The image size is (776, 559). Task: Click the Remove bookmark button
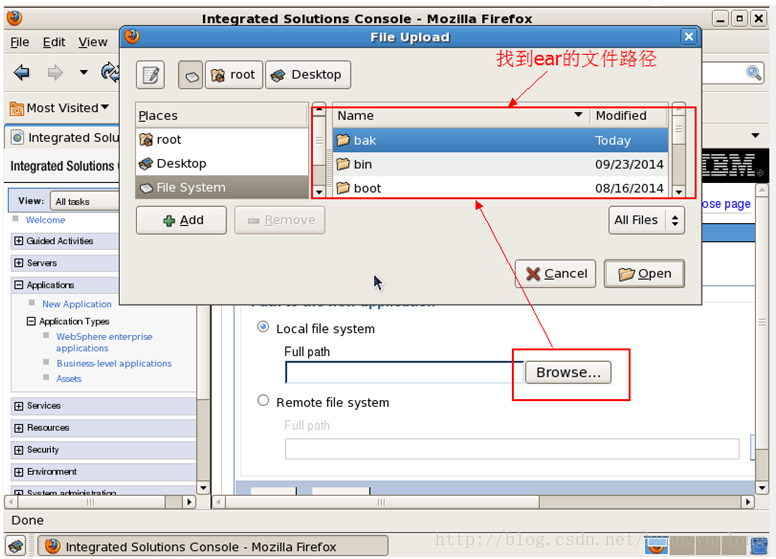pyautogui.click(x=280, y=220)
